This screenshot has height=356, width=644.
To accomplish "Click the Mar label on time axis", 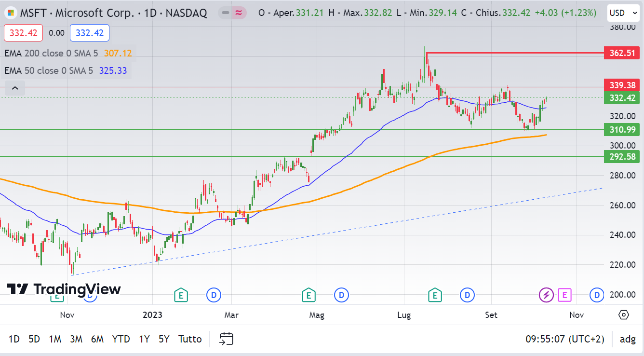I will 231,315.
